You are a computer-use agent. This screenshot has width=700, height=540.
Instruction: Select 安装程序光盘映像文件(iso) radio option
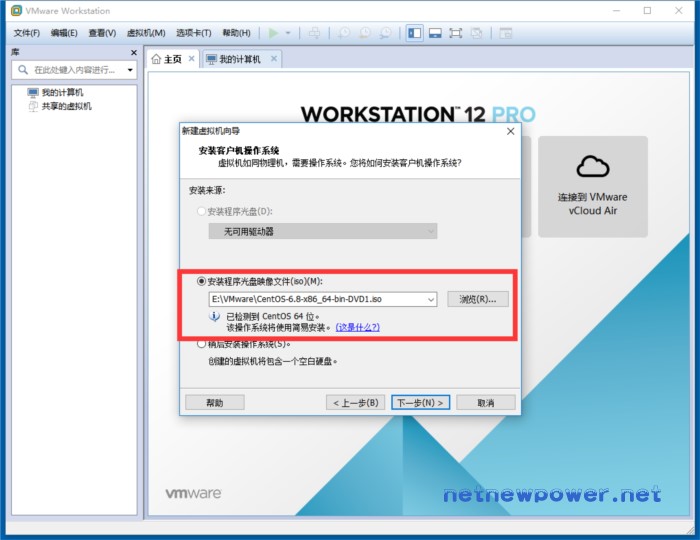click(201, 281)
